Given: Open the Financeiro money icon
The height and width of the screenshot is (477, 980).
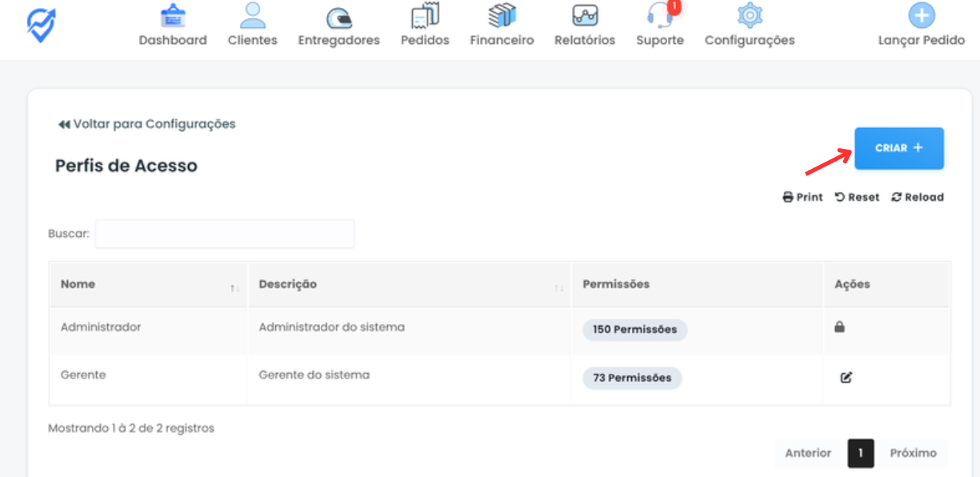Looking at the screenshot, I should pos(502,16).
